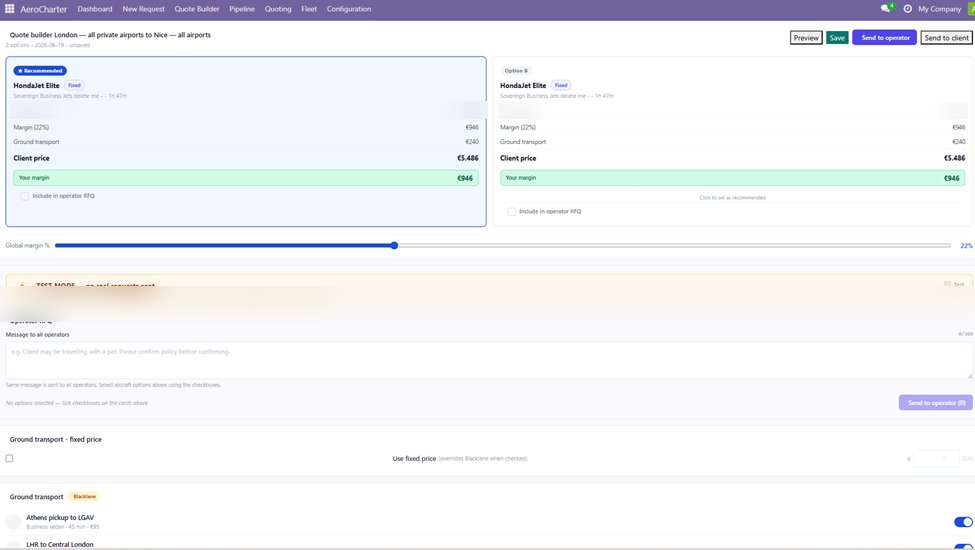Open the activities clock icon

coord(907,9)
